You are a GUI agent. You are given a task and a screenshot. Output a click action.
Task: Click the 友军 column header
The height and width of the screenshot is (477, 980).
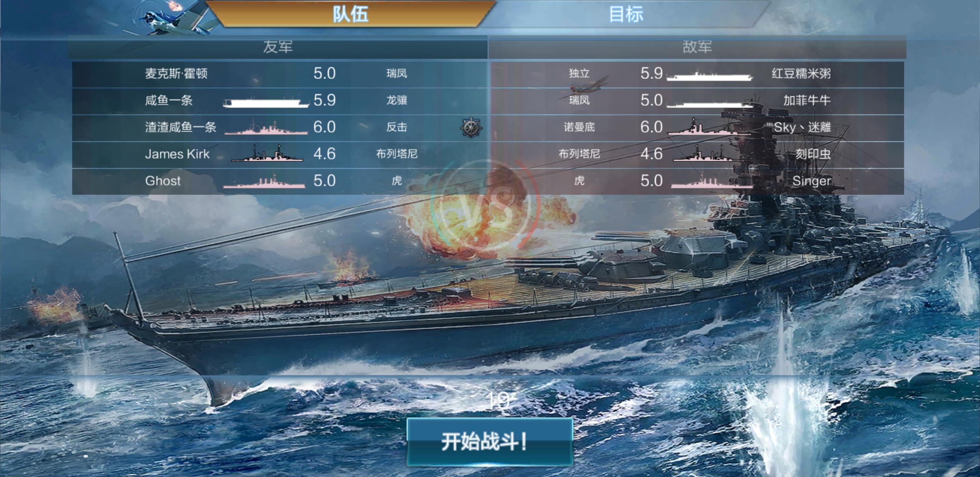click(x=278, y=47)
